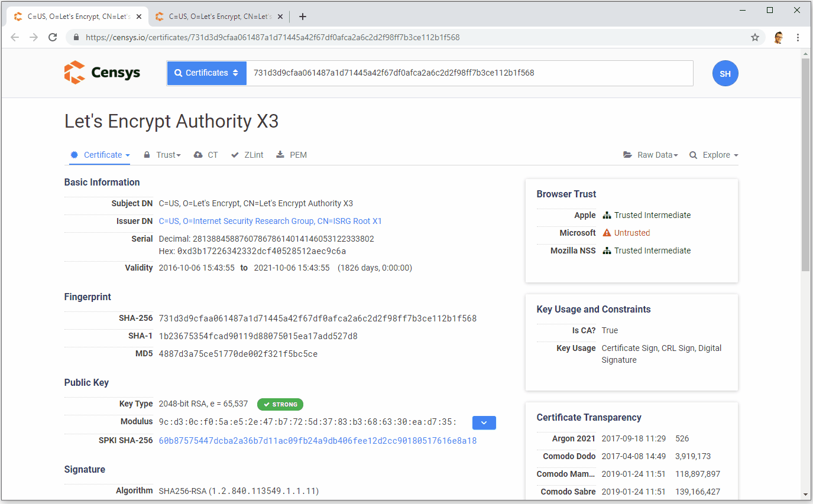Image resolution: width=813 pixels, height=504 pixels.
Task: Click the Subject DN value text
Action: [256, 203]
